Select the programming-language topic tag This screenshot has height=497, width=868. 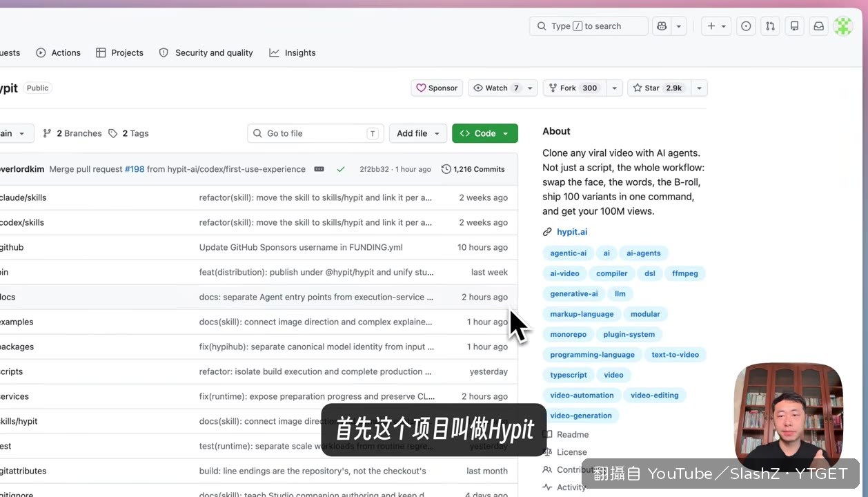[592, 355]
